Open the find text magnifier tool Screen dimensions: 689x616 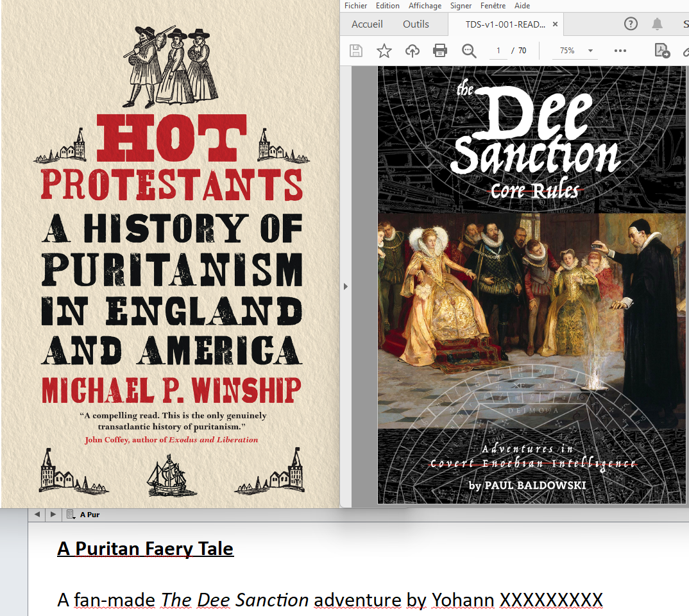point(469,51)
